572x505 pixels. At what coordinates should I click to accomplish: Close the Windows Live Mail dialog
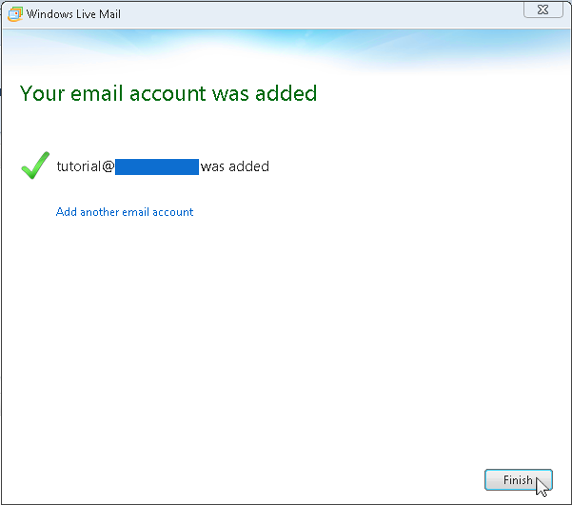pyautogui.click(x=543, y=9)
